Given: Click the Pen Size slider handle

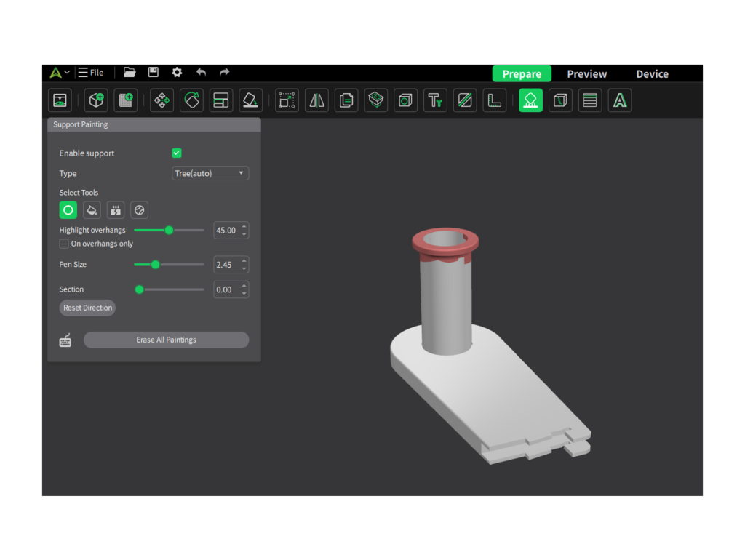Looking at the screenshot, I should click(x=156, y=265).
